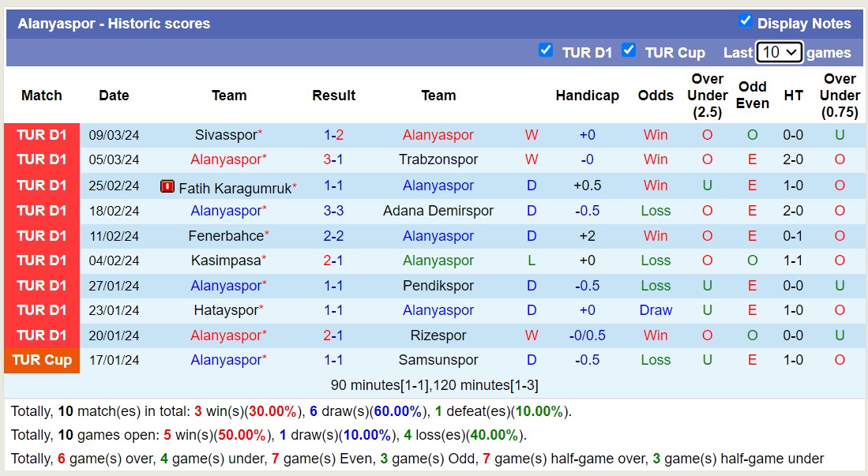Click the TUR D1 badge on the Kasimpasa row
The width and height of the screenshot is (868, 476).
pos(42,260)
